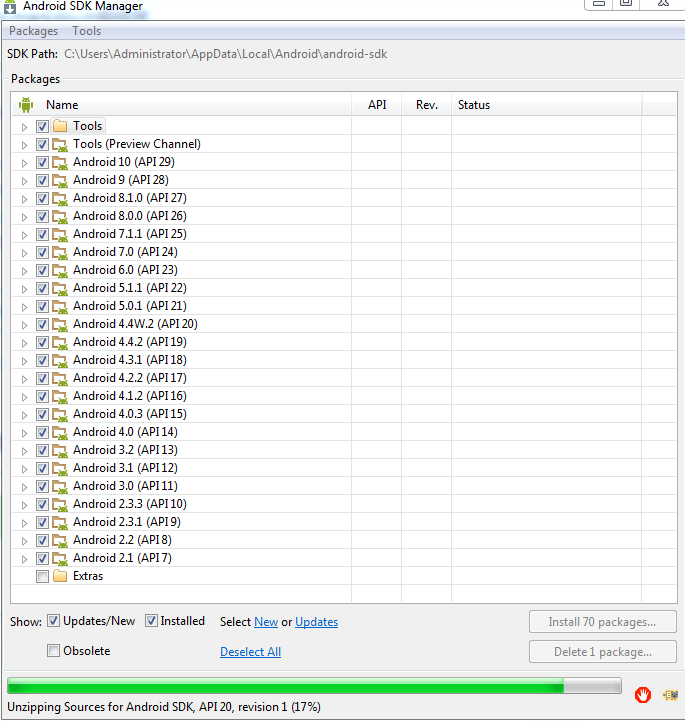Viewport: 685px width, 721px height.
Task: Toggle the Installed show checkbox
Action: tap(151, 621)
